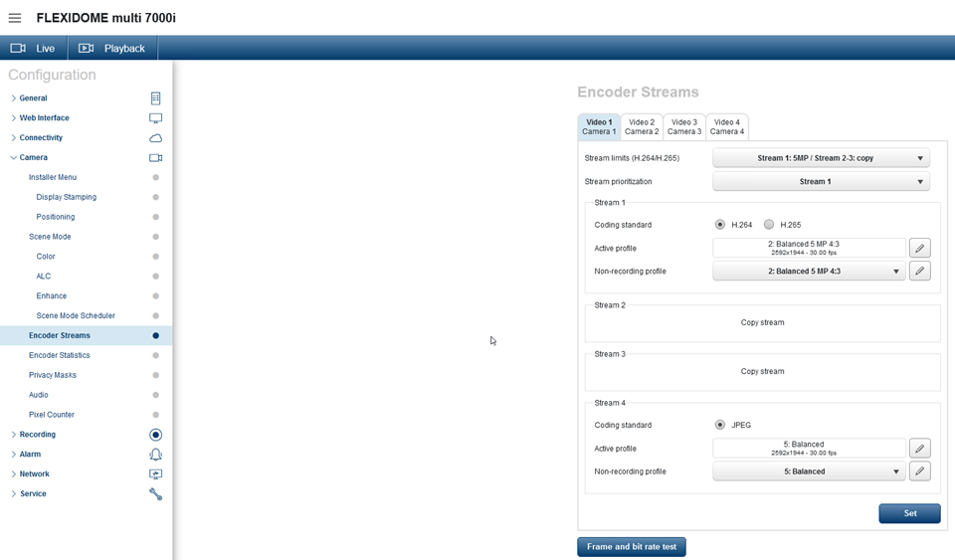The height and width of the screenshot is (560, 955).
Task: Expand the Web Interface section
Action: pos(13,118)
